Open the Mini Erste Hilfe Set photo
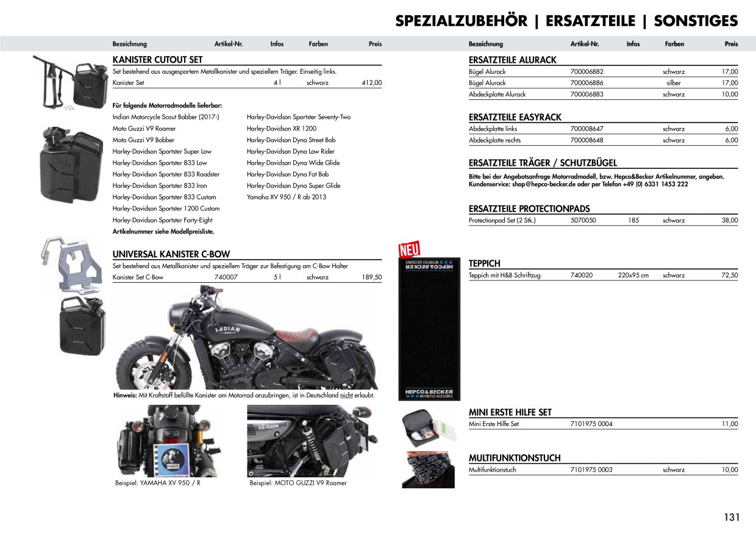756x534 pixels. pos(429,429)
